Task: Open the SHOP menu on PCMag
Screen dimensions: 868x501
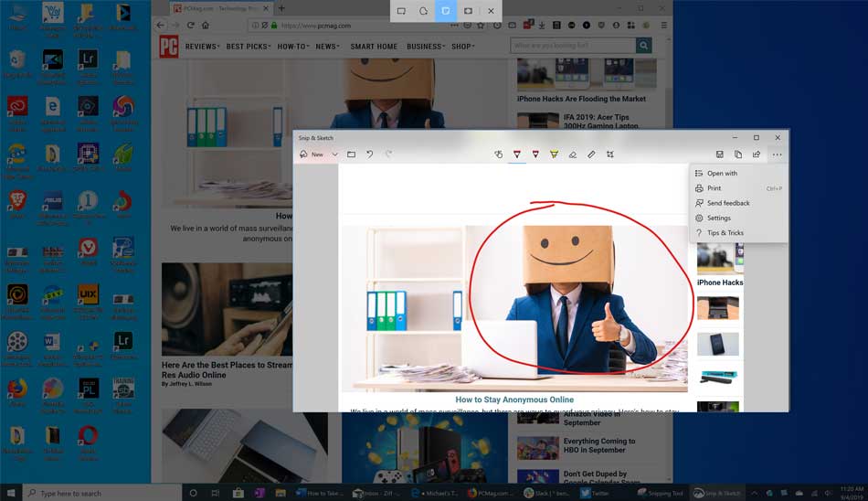Action: [463, 47]
